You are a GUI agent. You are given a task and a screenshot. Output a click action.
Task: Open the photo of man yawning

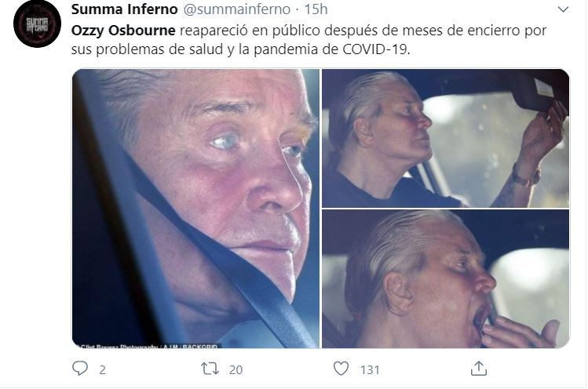(x=445, y=279)
